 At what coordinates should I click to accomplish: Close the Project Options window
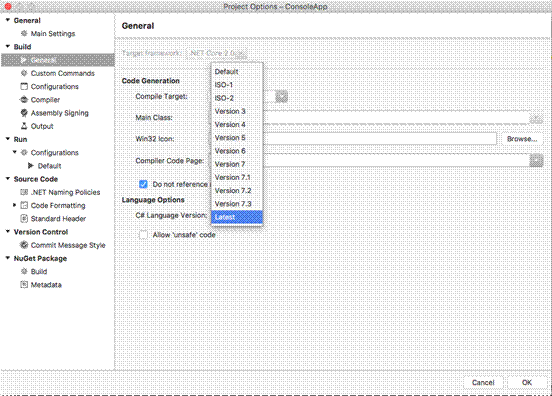pos(8,6)
